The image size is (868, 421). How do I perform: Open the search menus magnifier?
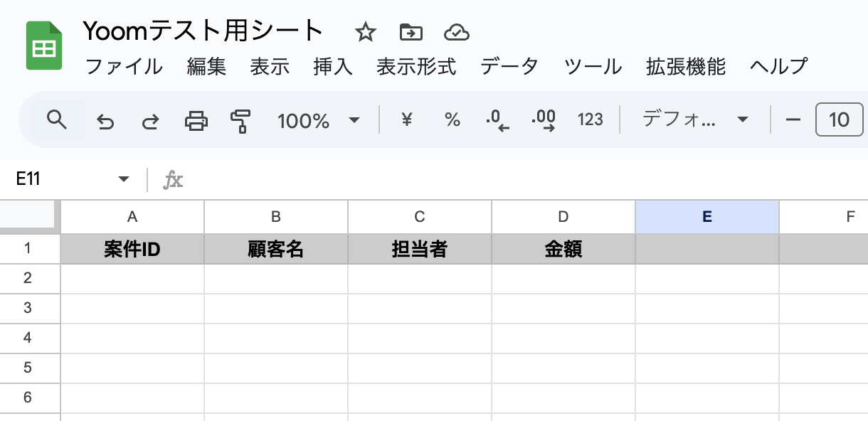tap(56, 120)
